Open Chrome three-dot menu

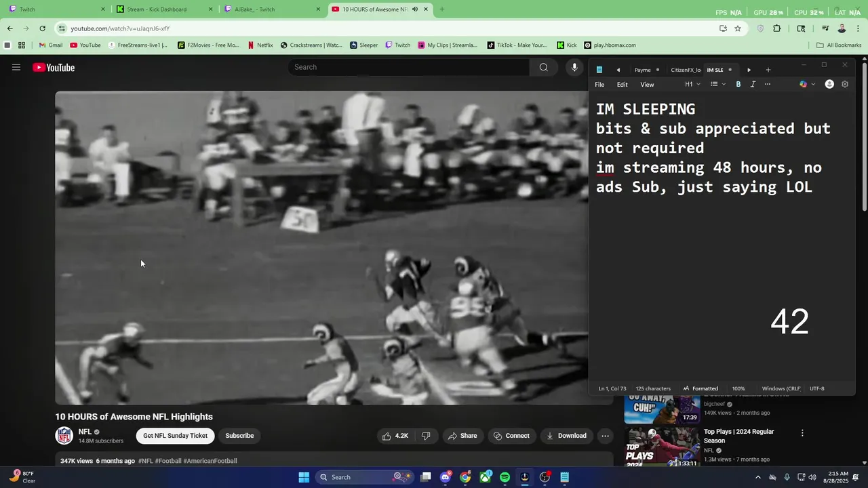pyautogui.click(x=859, y=28)
